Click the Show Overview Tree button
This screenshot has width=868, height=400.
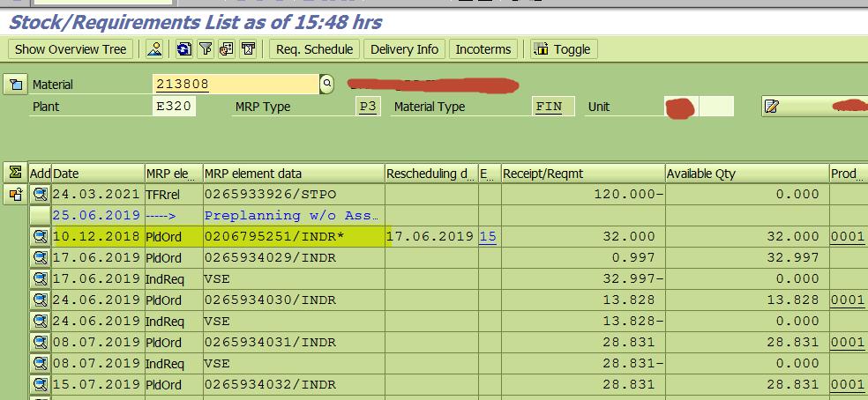(71, 49)
